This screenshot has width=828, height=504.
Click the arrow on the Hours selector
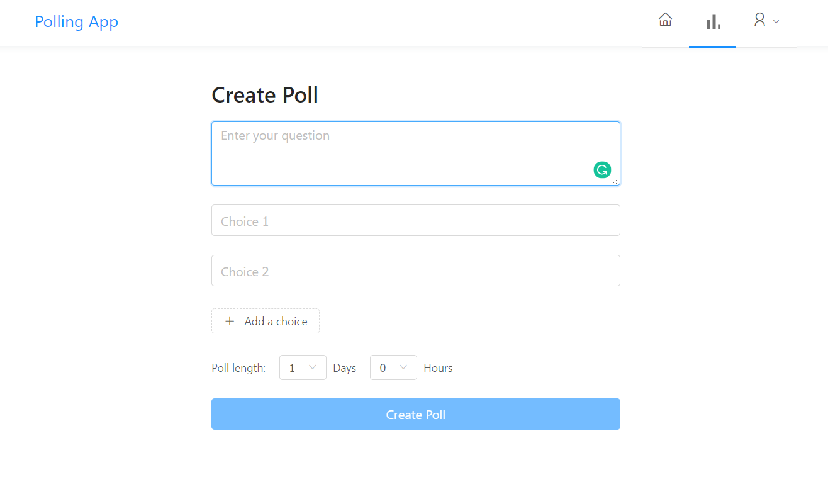403,367
